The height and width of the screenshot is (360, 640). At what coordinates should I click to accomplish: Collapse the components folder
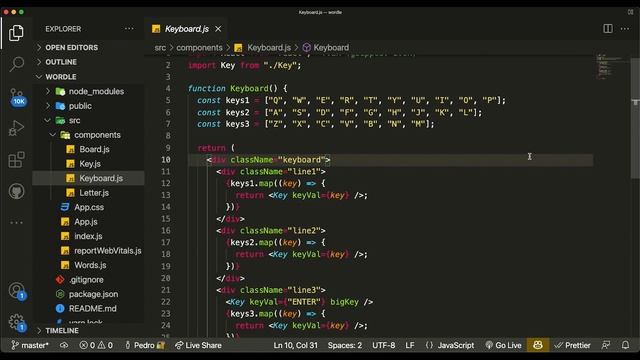[88, 135]
